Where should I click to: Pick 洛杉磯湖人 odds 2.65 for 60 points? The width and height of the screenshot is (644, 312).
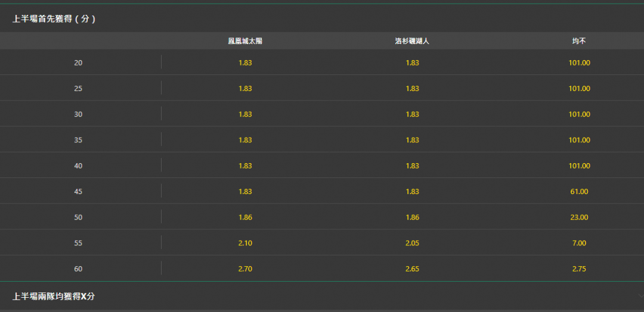[413, 269]
